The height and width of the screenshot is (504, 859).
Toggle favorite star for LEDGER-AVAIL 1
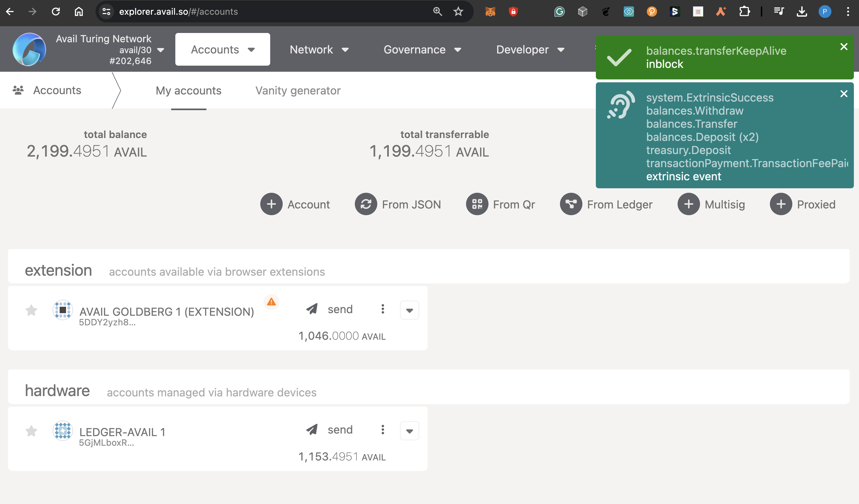tap(31, 431)
